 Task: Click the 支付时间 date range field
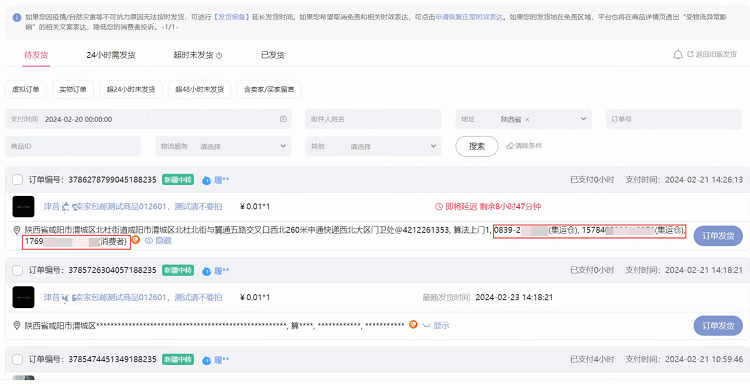148,119
